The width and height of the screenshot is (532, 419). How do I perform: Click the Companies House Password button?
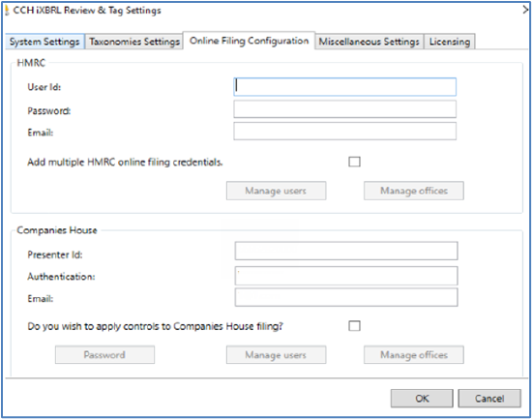click(104, 355)
